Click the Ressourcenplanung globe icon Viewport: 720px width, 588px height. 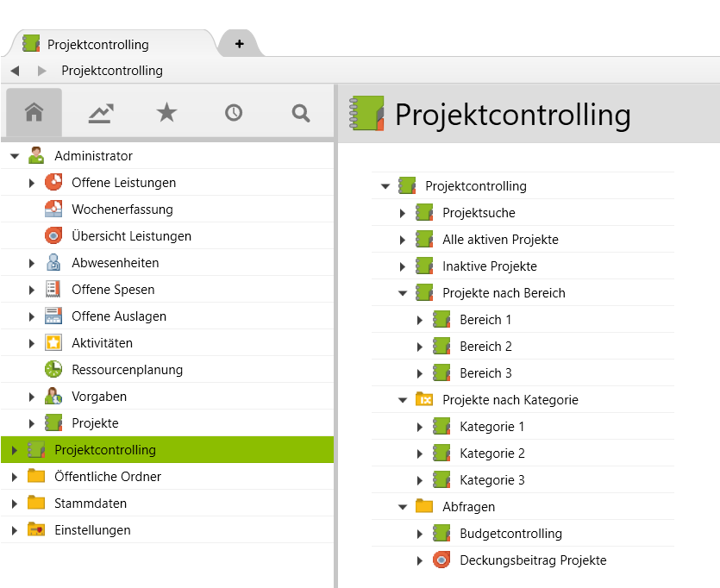54,369
